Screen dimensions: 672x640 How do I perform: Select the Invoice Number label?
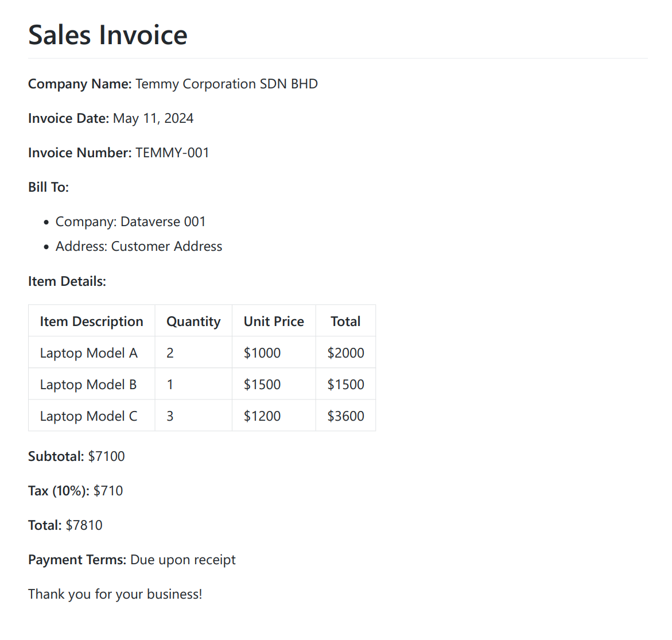pos(80,153)
